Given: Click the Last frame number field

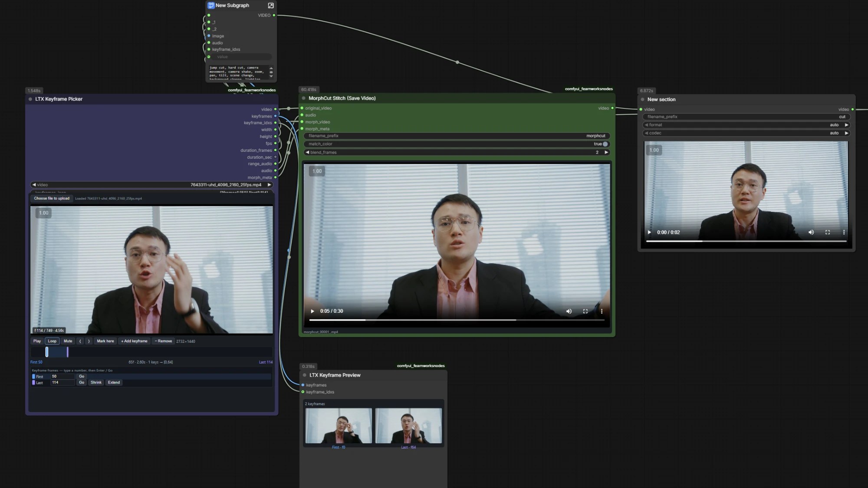Looking at the screenshot, I should (x=62, y=383).
